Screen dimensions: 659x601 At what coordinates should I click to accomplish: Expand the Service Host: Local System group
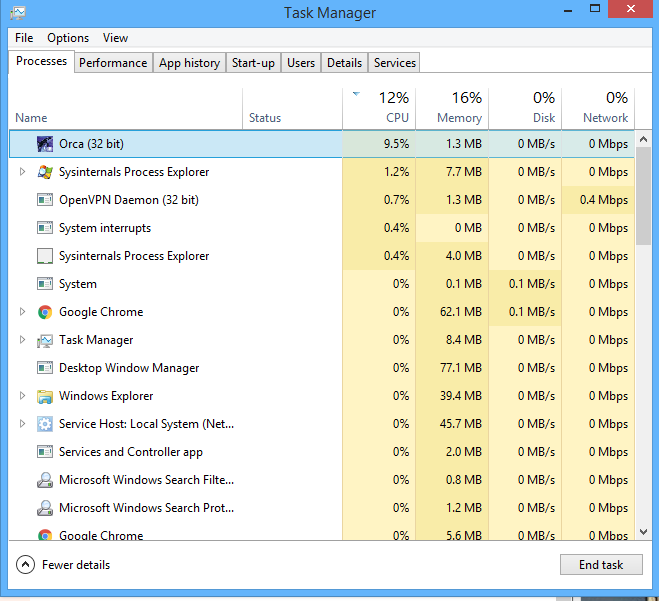pos(22,424)
